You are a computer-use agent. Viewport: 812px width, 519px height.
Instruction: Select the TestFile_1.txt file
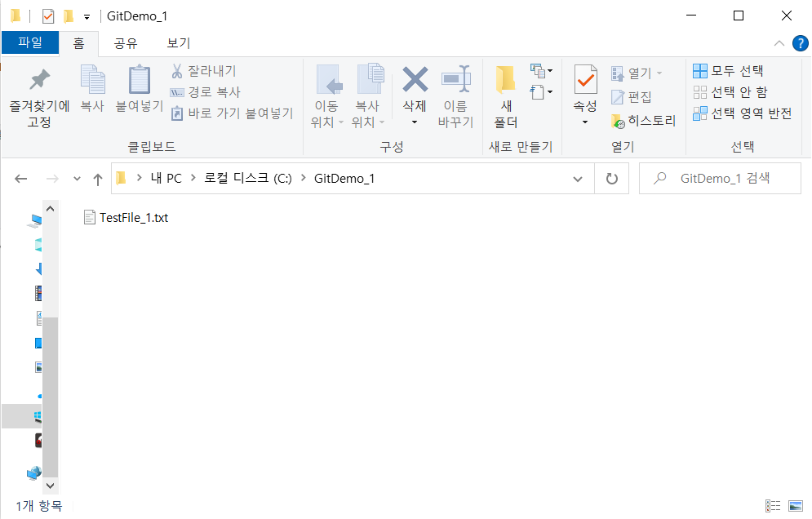pyautogui.click(x=126, y=218)
